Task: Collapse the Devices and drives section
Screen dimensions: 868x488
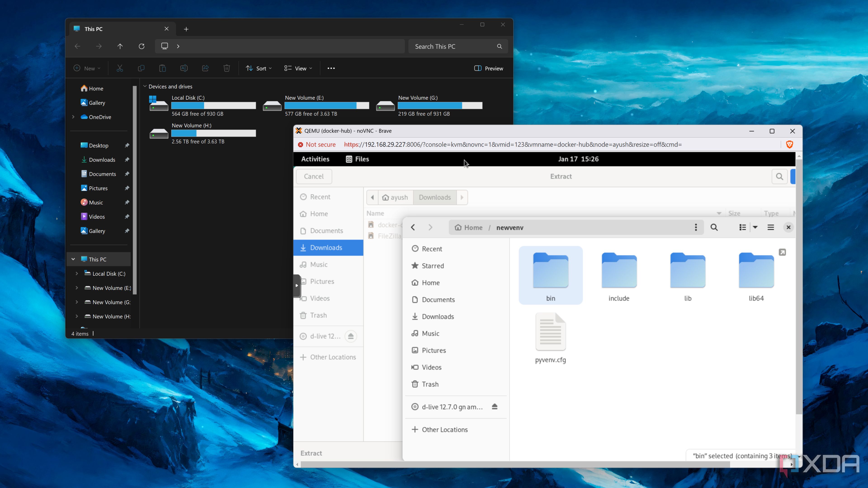Action: [145, 86]
